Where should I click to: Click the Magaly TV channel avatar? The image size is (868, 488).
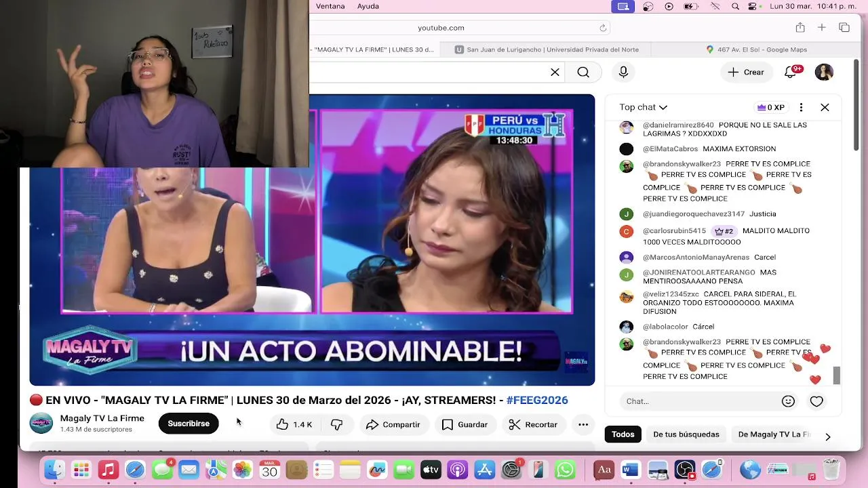(x=41, y=424)
